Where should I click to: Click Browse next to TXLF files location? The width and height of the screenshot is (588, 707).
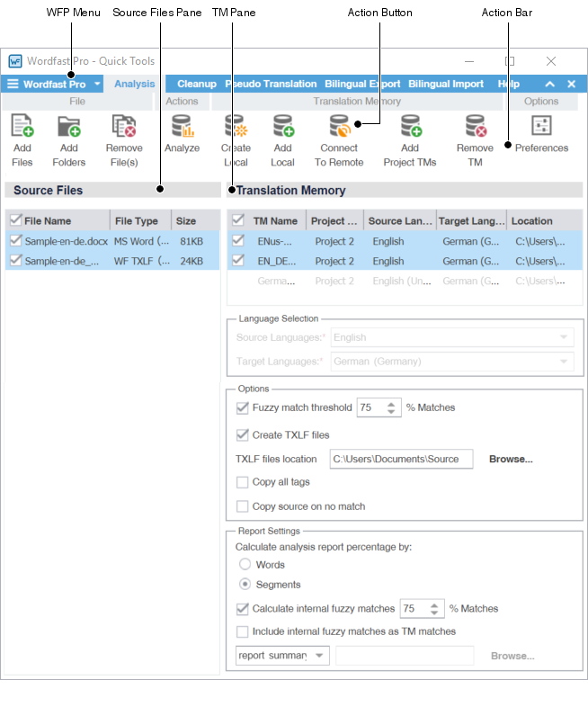tap(511, 459)
